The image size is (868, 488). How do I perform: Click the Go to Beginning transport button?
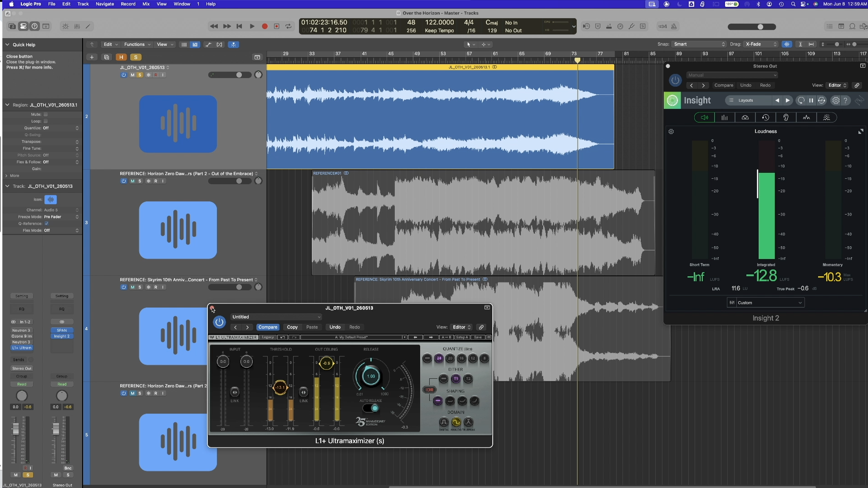(239, 26)
